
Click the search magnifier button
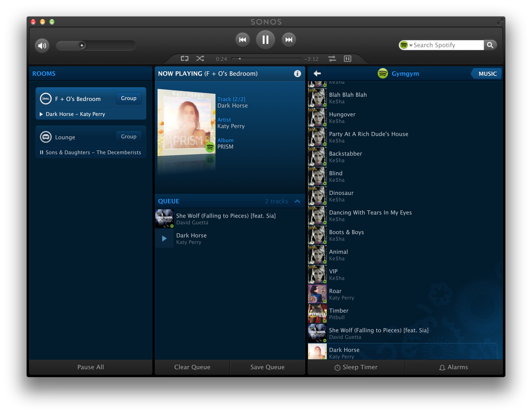point(490,45)
